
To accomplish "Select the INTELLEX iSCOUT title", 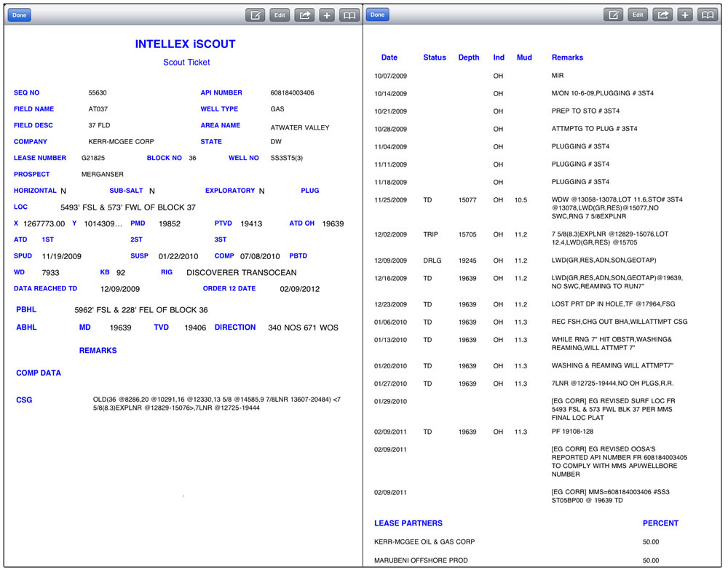I will click(x=185, y=44).
